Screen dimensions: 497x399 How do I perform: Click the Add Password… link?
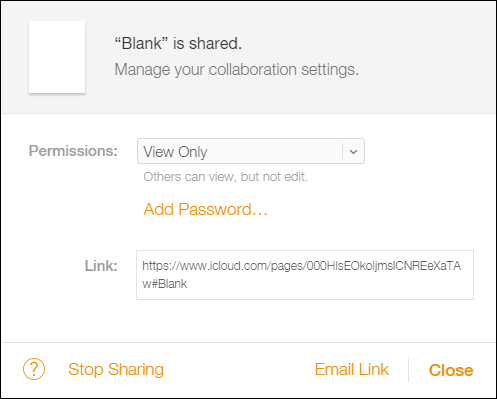click(205, 209)
